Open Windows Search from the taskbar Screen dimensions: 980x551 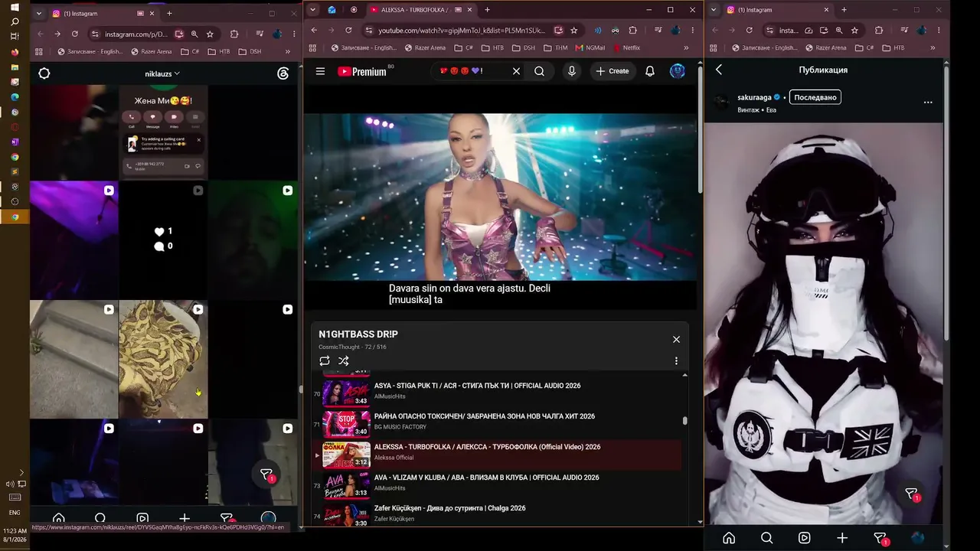(15, 22)
